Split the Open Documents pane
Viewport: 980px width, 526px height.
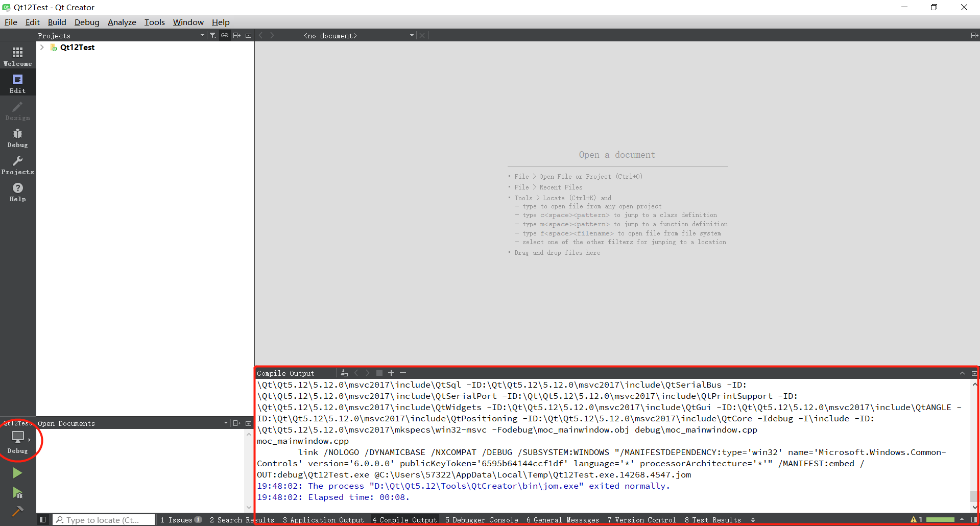point(236,423)
